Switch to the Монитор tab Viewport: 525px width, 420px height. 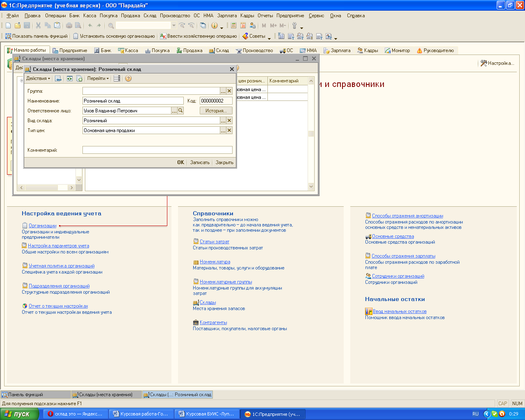click(397, 50)
